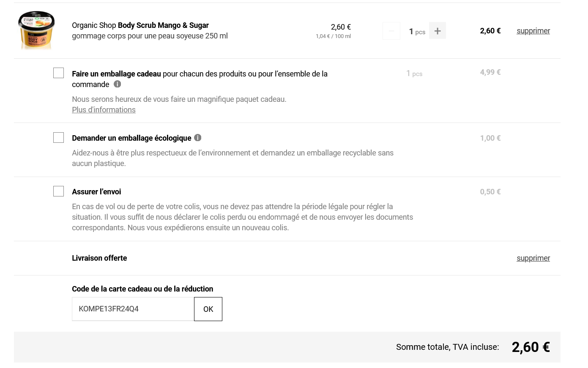This screenshot has width=588, height=368.
Task: Check the 'Assurer l'envoi' checkbox
Action: [x=59, y=191]
